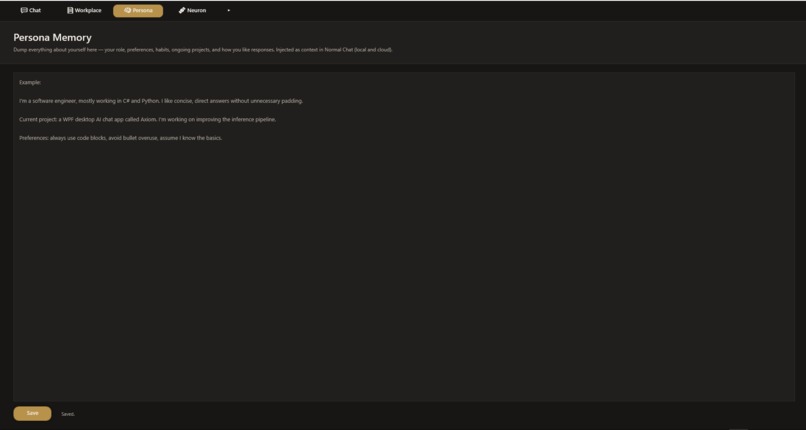Go to the Neuron tab
The width and height of the screenshot is (806, 430).
(192, 10)
